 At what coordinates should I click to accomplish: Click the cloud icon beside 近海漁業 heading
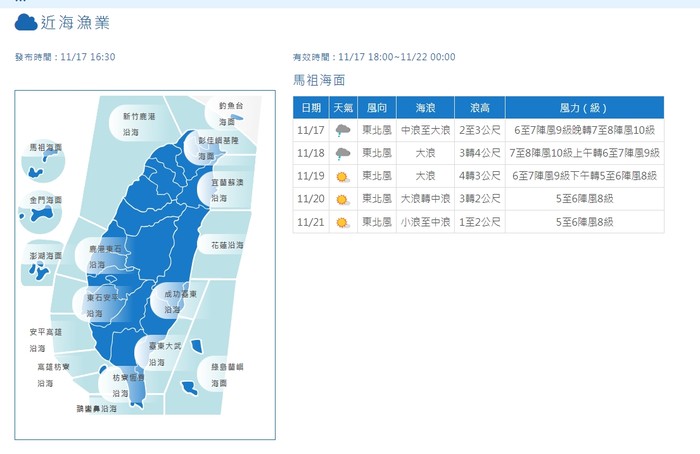(27, 22)
